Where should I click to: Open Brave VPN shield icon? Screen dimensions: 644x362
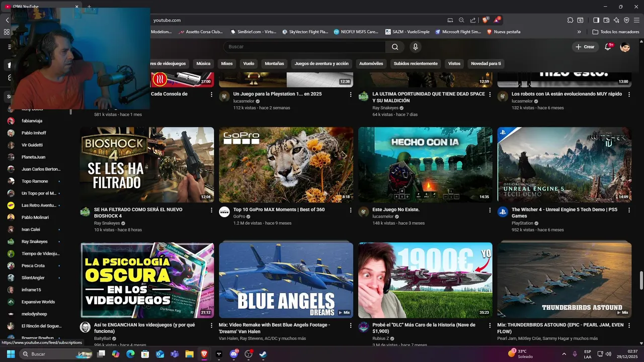coord(626,20)
